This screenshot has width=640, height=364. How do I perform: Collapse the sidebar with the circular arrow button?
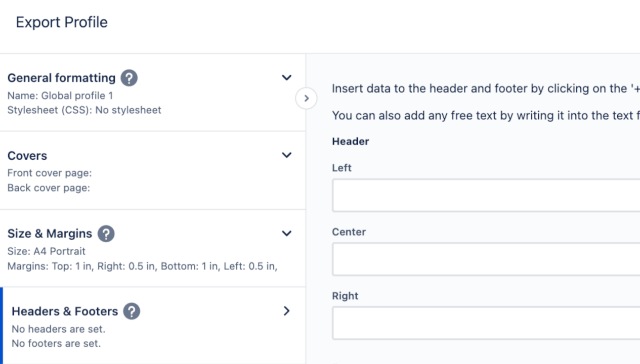[306, 99]
